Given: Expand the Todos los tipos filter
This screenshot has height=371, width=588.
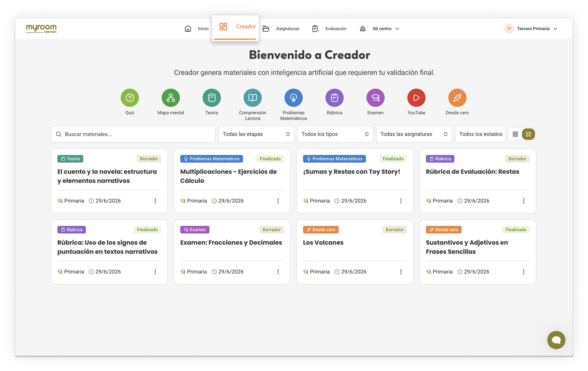Looking at the screenshot, I should (x=335, y=134).
